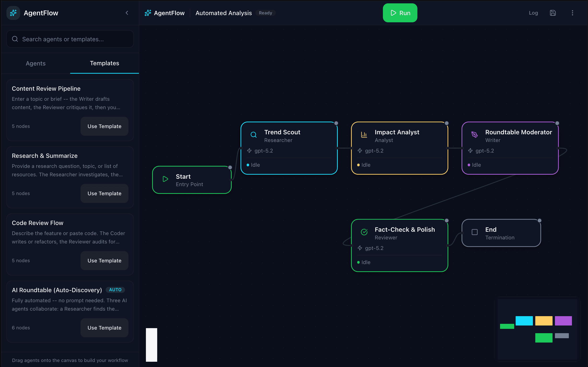This screenshot has height=367, width=588.
Task: Use Template for AI Roundtable (Auto-Discovery)
Action: (104, 327)
